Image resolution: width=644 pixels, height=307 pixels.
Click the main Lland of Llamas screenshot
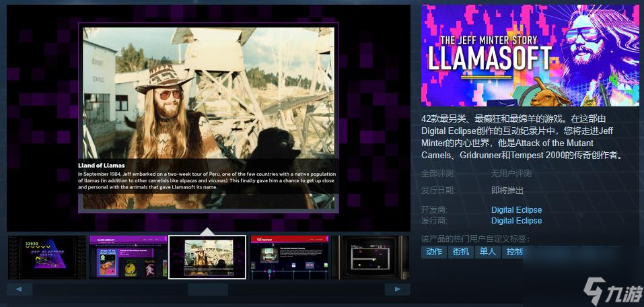point(208,118)
